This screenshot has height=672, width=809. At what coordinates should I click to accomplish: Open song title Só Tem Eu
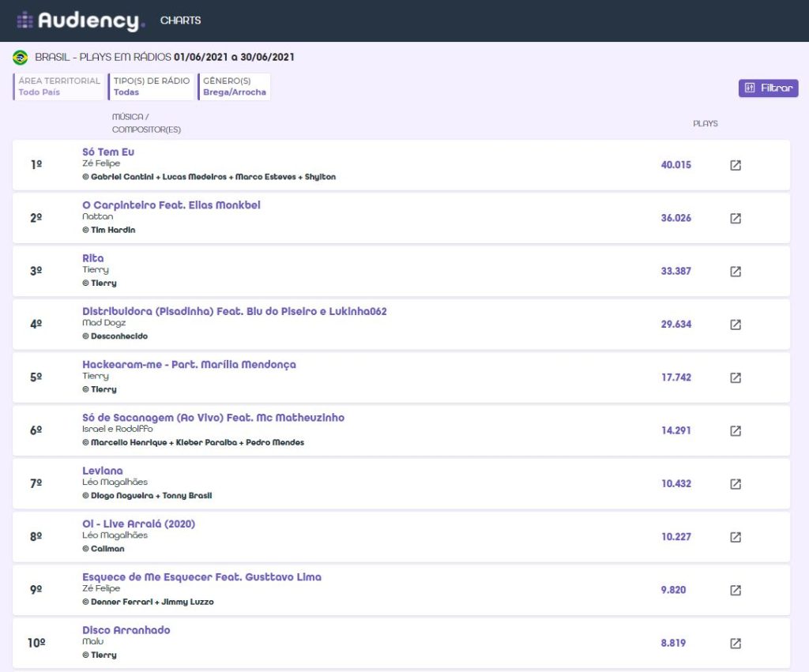click(x=108, y=152)
